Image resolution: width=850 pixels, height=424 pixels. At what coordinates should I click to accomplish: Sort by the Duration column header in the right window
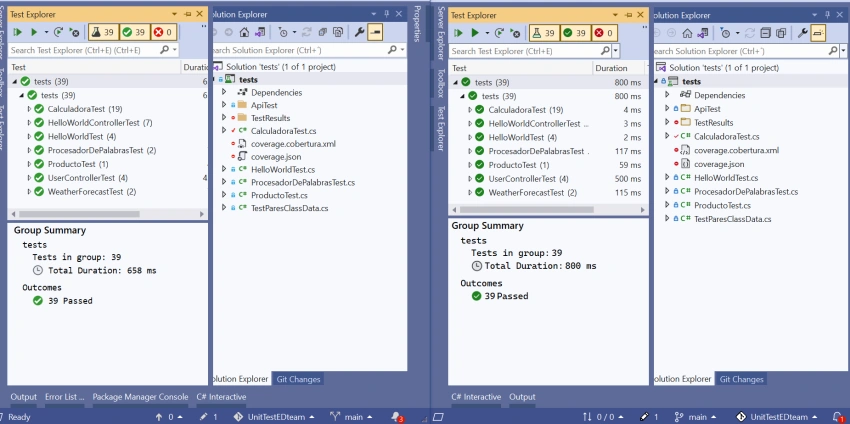(611, 68)
